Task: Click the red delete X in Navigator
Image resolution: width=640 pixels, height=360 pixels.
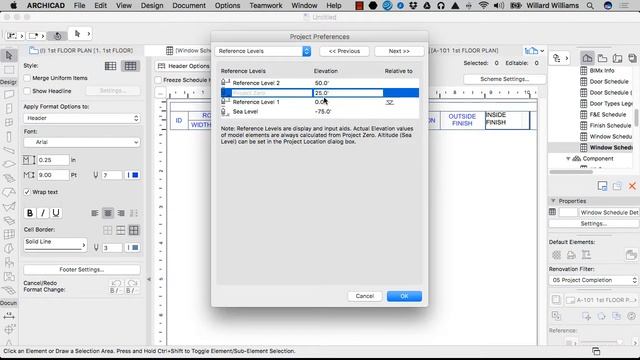Action: [632, 186]
